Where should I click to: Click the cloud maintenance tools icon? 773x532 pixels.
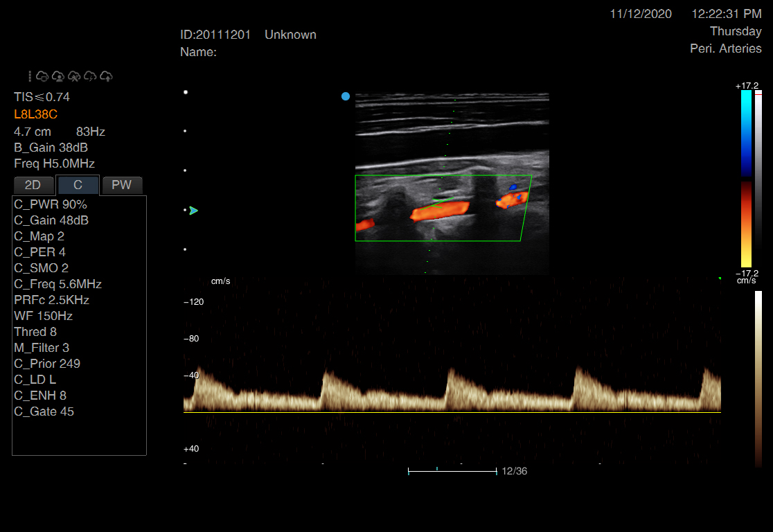coord(74,76)
